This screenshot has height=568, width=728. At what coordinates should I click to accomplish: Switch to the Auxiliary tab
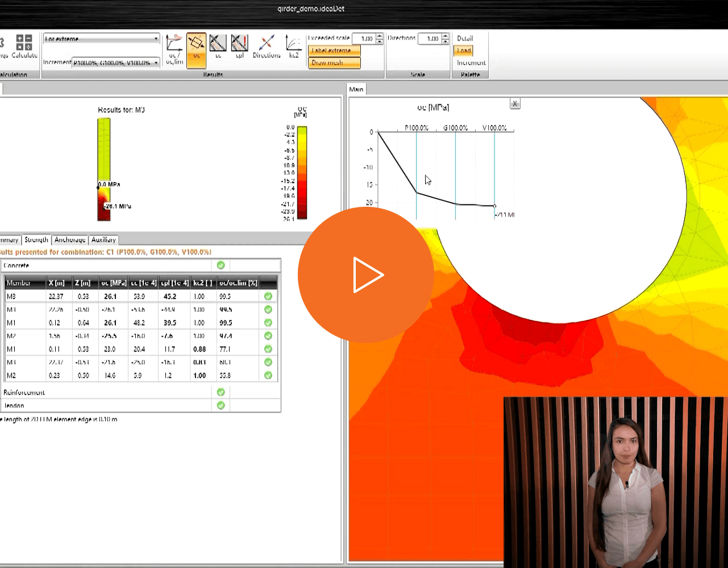[103, 240]
